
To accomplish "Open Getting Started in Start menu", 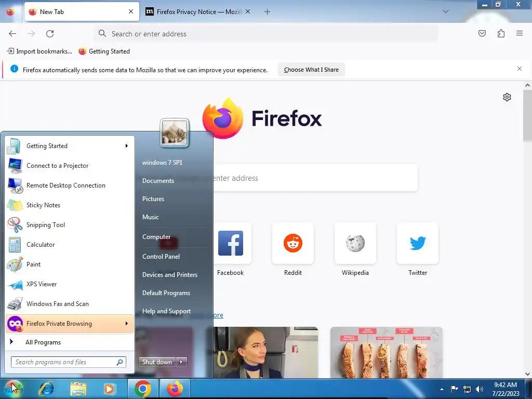I will pos(70,146).
